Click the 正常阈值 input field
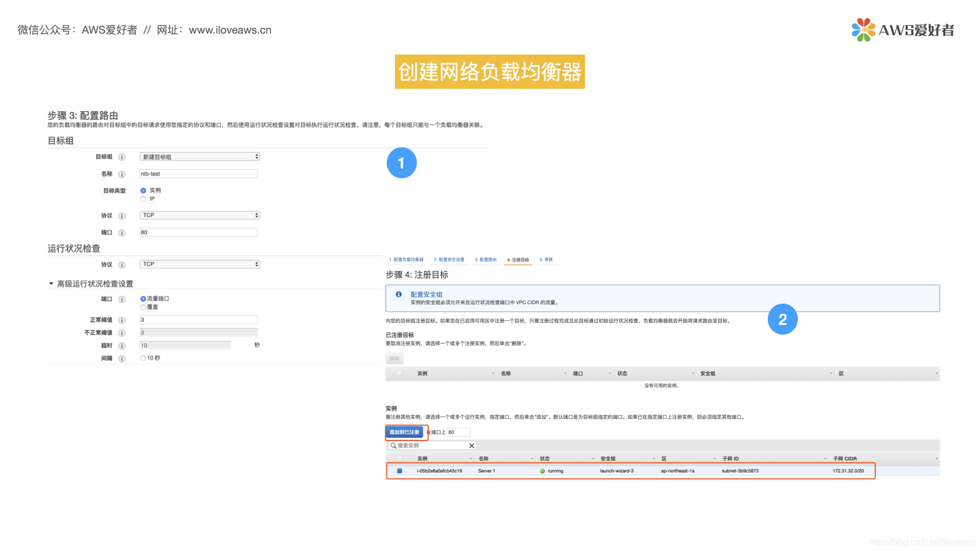Screen dimensions: 980x551 click(199, 320)
